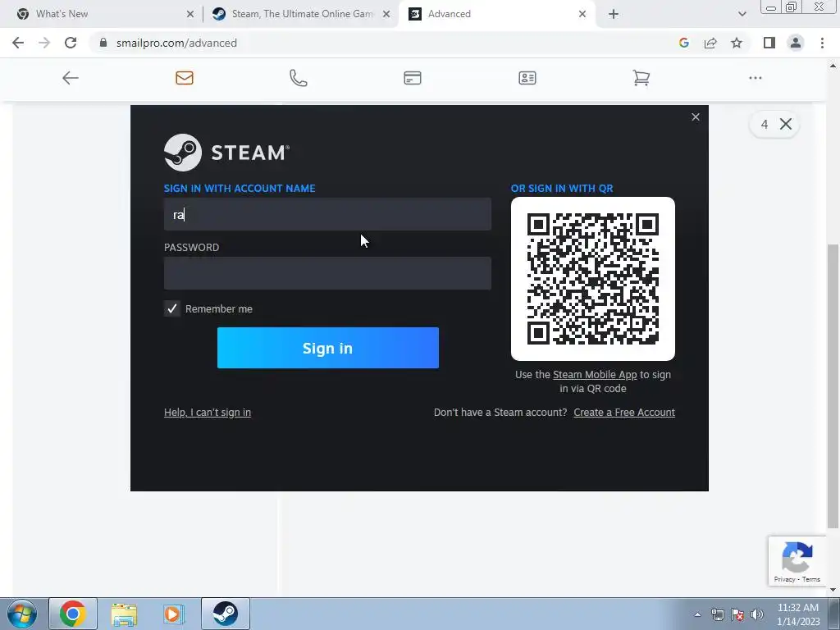Share this page via share icon
The width and height of the screenshot is (840, 630).
click(x=710, y=43)
